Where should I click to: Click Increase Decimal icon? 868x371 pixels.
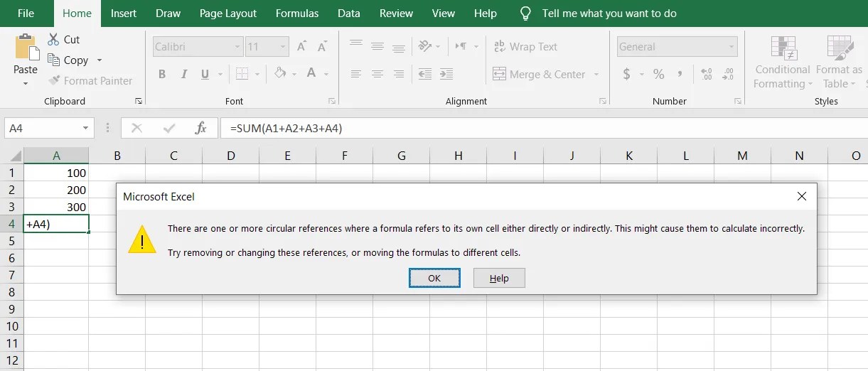(x=706, y=74)
